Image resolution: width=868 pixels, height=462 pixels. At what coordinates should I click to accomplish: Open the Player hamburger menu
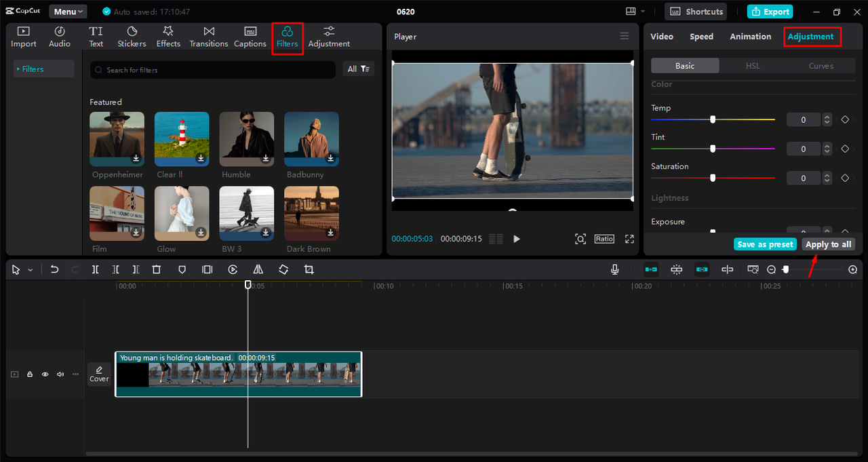pyautogui.click(x=625, y=36)
